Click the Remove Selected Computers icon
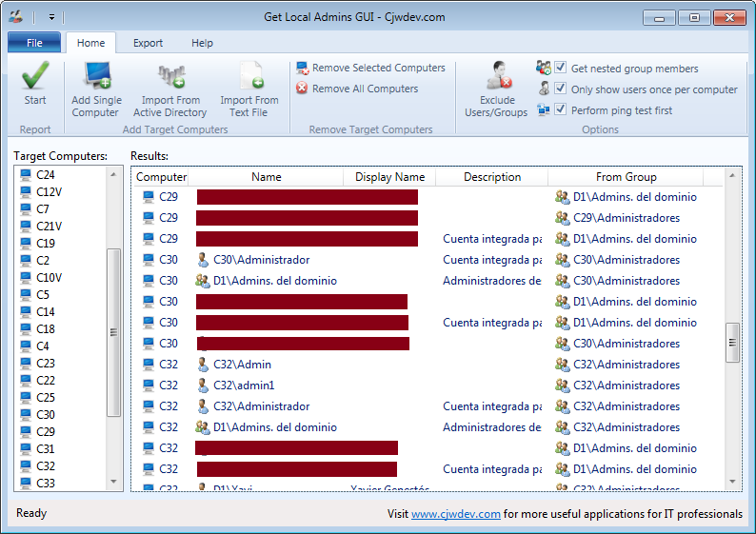This screenshot has width=756, height=534. (x=302, y=68)
